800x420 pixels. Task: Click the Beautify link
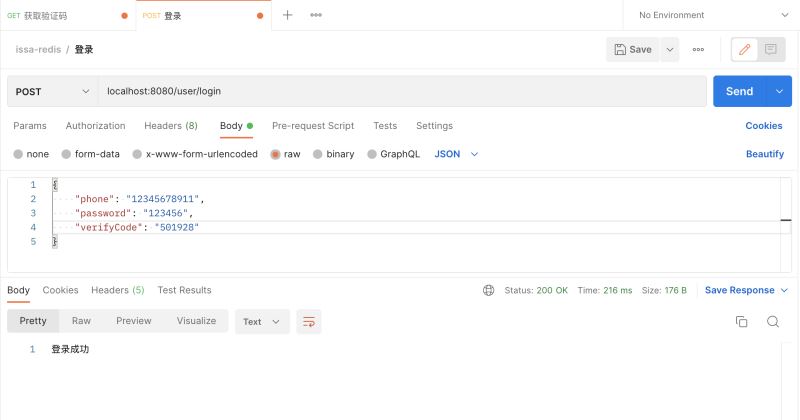point(764,154)
